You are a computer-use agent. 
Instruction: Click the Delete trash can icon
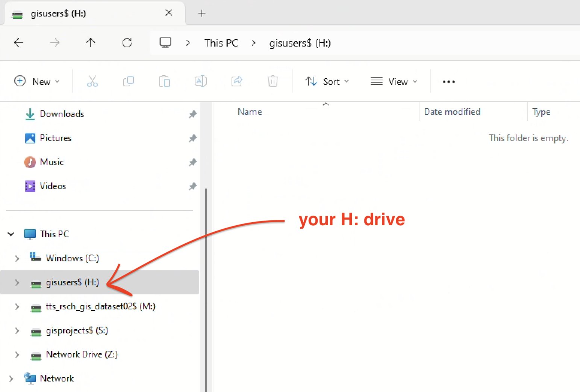click(x=273, y=81)
